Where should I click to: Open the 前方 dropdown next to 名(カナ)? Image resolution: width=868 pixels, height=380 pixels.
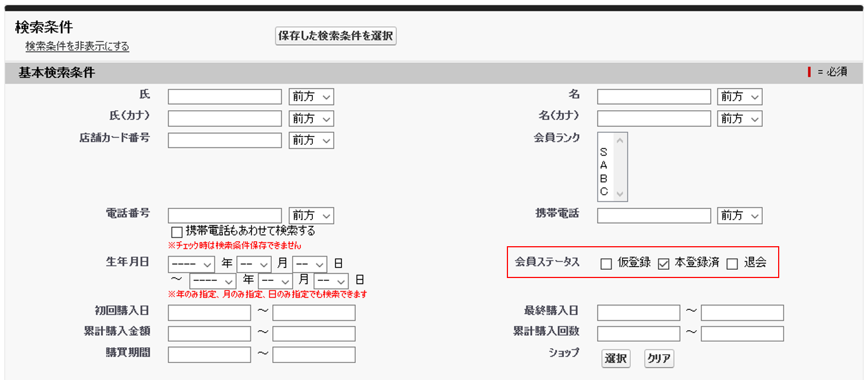(x=739, y=119)
